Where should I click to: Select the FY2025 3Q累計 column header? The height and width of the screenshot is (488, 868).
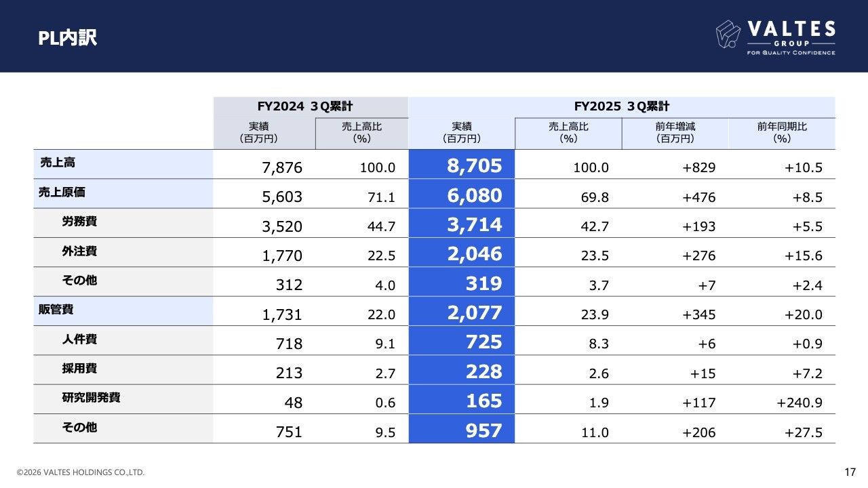coord(621,106)
